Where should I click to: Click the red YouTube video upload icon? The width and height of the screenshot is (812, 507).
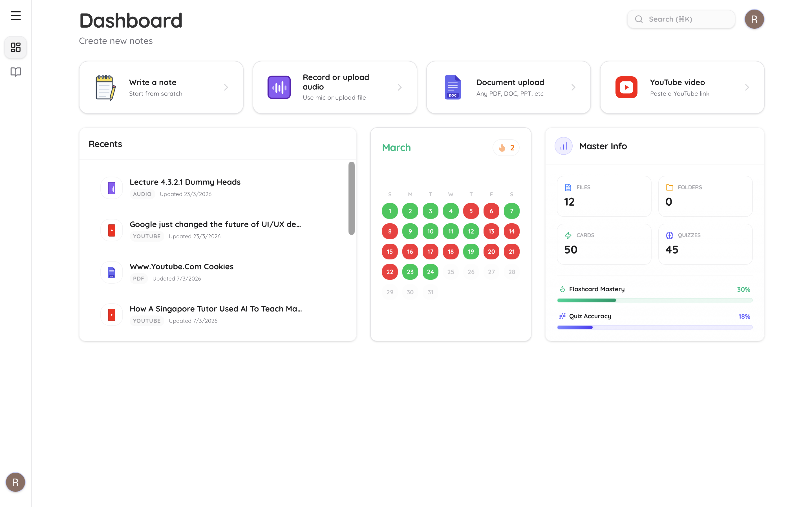626,87
